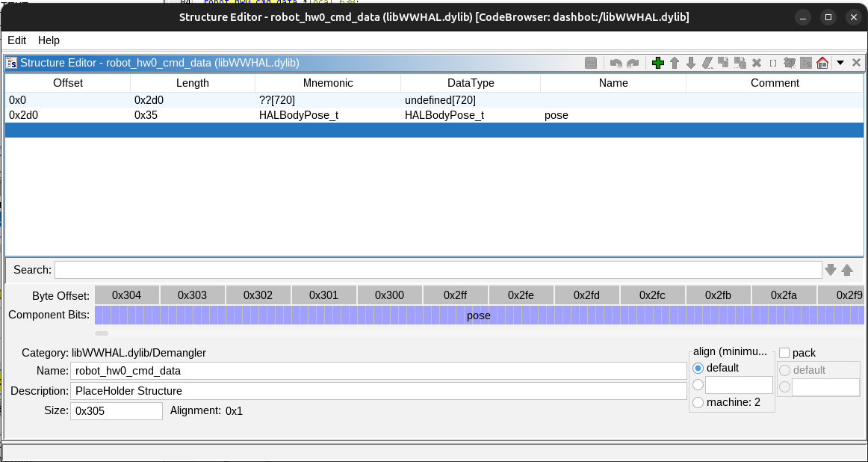Click the green plus insert-undefined-byte icon

click(x=657, y=64)
